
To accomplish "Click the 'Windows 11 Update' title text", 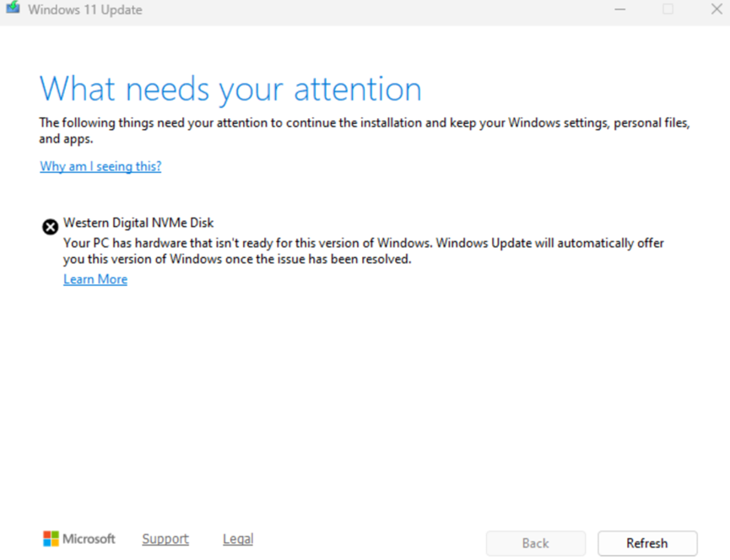I will (x=85, y=10).
